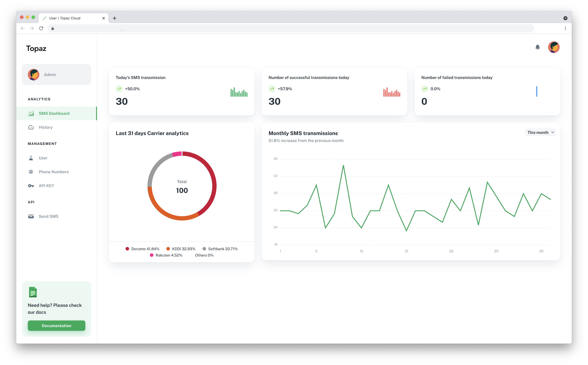
Task: Click the green document icon in the help card
Action: [x=33, y=292]
